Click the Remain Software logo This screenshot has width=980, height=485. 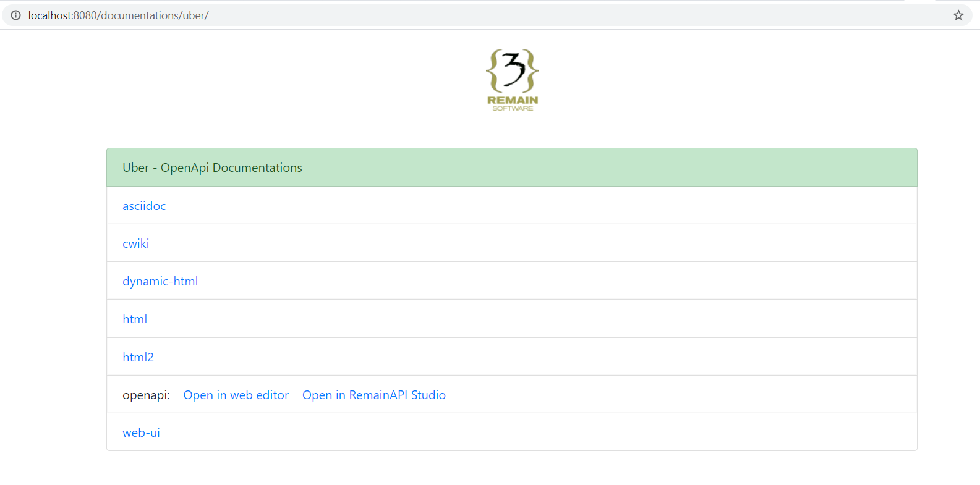[x=513, y=80]
